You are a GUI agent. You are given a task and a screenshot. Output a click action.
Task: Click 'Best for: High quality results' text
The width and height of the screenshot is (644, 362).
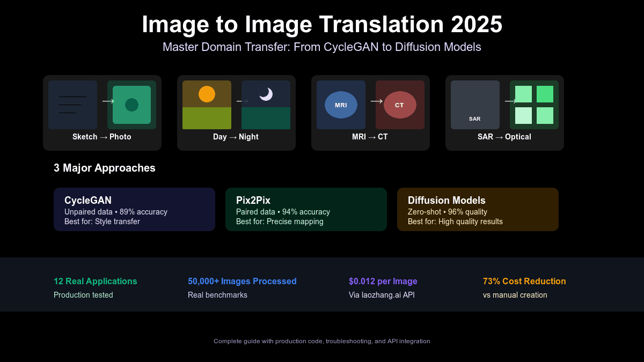pos(455,221)
